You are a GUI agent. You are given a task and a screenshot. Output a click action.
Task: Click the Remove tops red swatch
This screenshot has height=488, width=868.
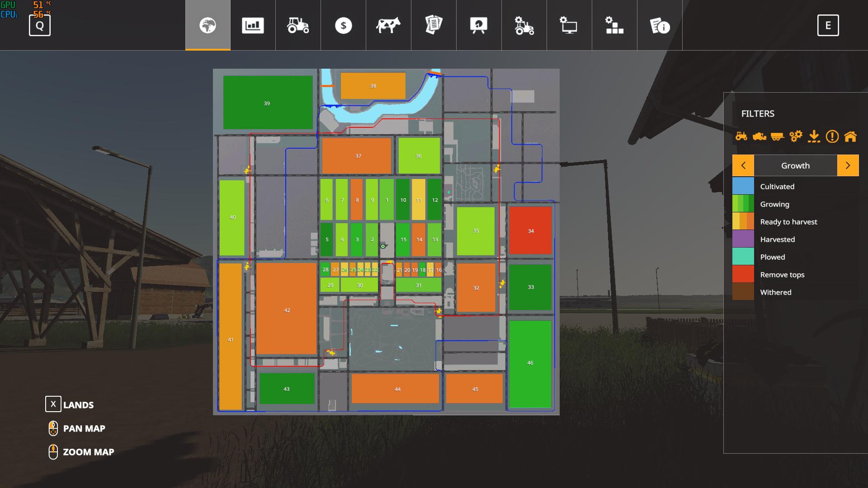pyautogui.click(x=743, y=274)
